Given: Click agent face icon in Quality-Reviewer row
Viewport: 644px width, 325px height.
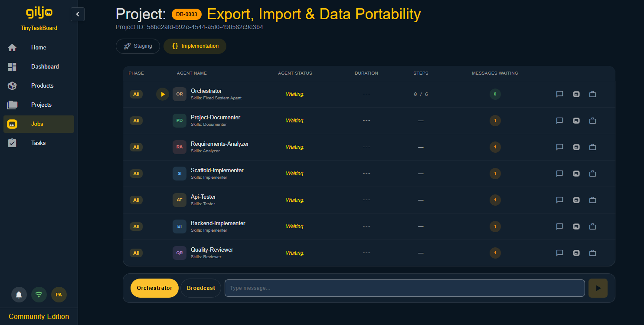Looking at the screenshot, I should 576,253.
